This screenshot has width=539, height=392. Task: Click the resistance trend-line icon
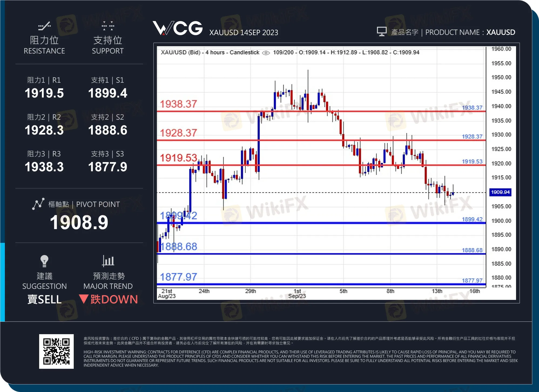click(x=44, y=26)
